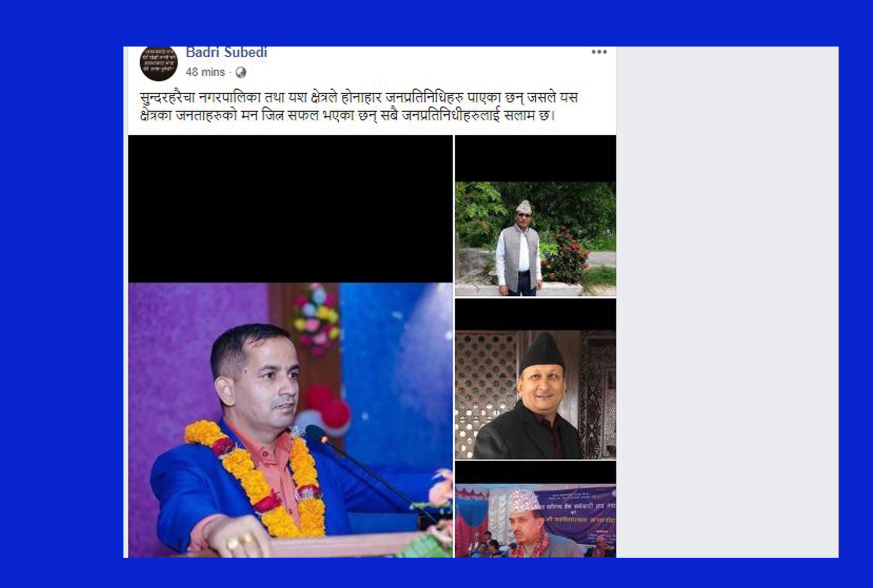View large photo of man wearing marigold garland

[x=290, y=420]
